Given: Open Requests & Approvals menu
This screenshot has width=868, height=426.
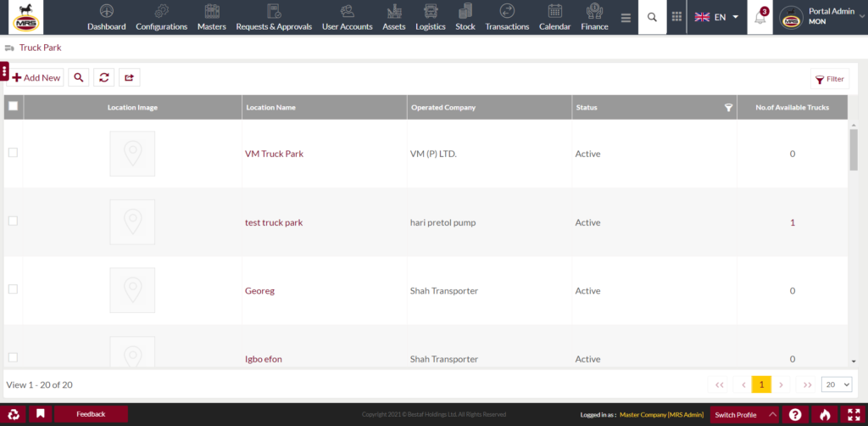Looking at the screenshot, I should 274,17.
